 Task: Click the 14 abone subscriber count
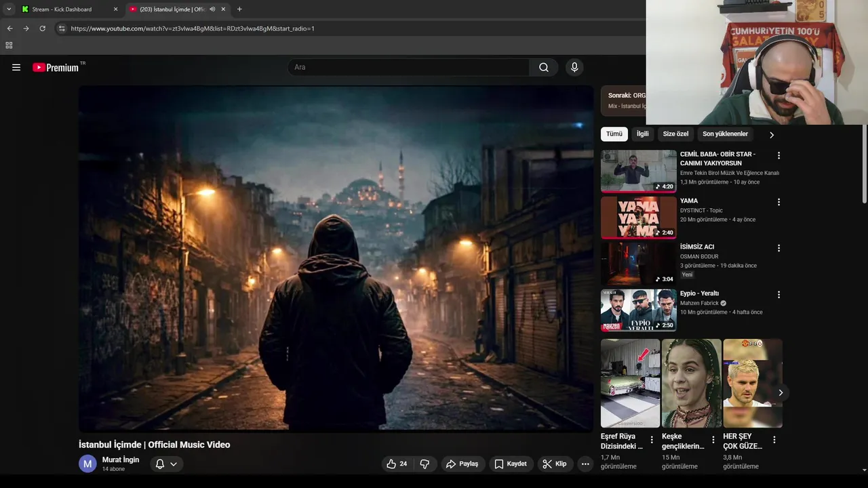[113, 469]
